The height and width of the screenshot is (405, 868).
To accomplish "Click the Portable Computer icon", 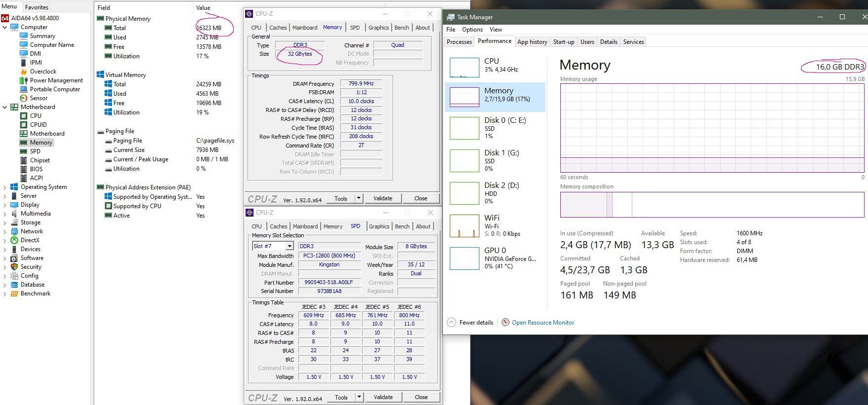I will coord(23,89).
